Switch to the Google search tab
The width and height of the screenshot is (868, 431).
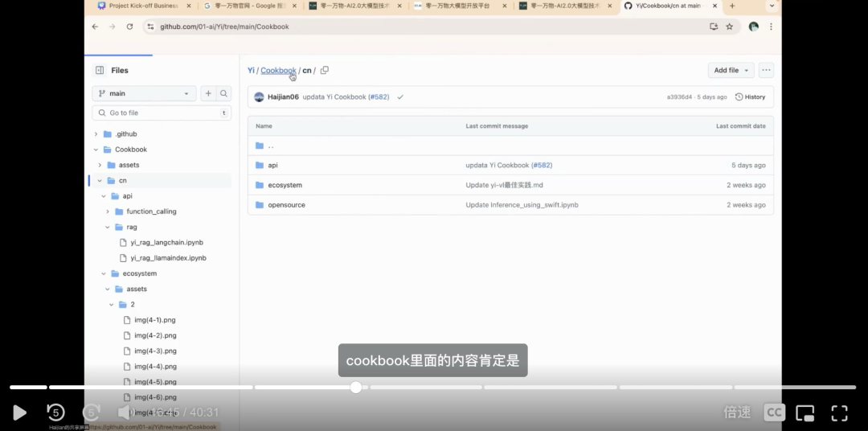(x=244, y=6)
